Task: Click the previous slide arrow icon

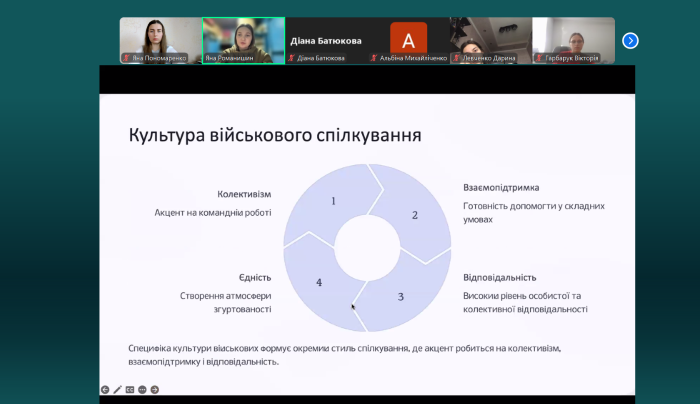Action: pyautogui.click(x=105, y=389)
